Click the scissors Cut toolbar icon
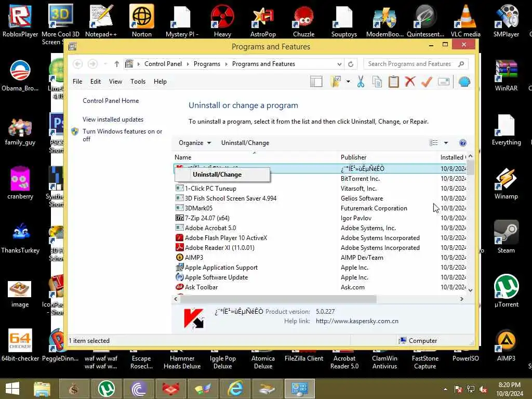The height and width of the screenshot is (399, 532). (361, 82)
